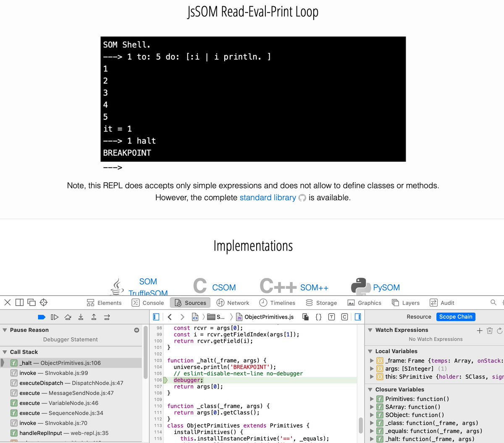This screenshot has width=504, height=443.
Task: Step out of the current function
Action: pyautogui.click(x=94, y=317)
